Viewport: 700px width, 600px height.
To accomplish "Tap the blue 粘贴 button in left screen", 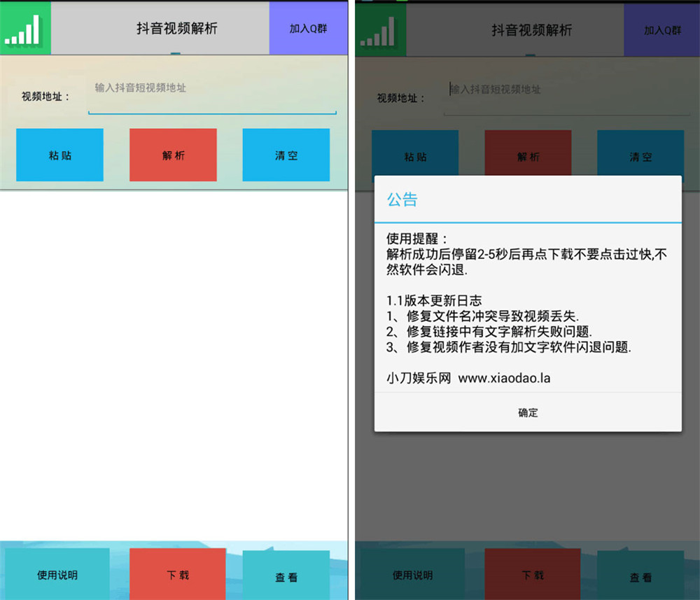I will 59,155.
